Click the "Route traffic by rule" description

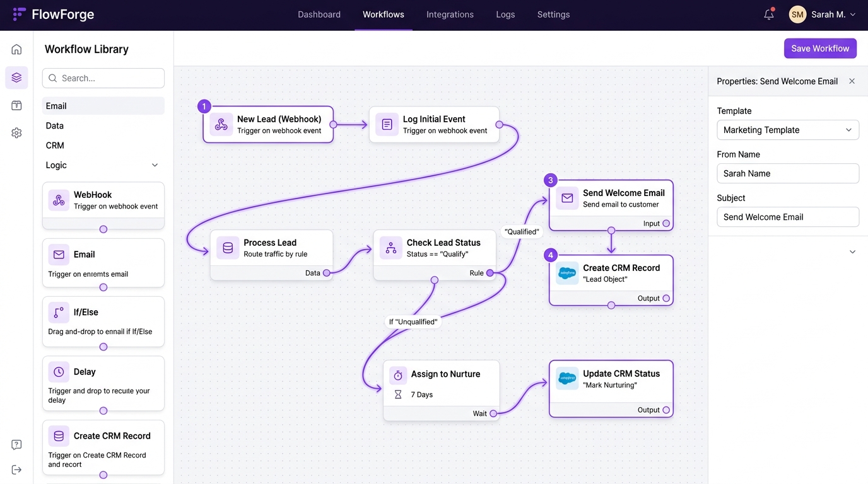(276, 254)
